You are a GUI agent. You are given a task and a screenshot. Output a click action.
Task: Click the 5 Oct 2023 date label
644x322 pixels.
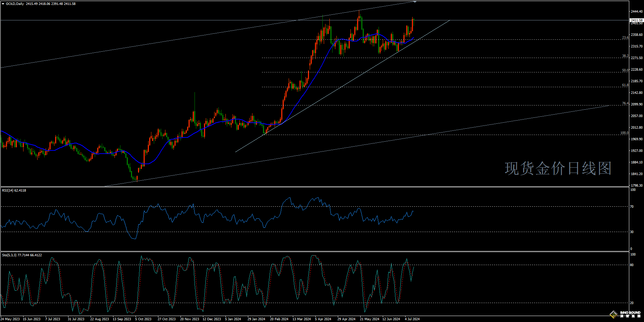(143, 319)
